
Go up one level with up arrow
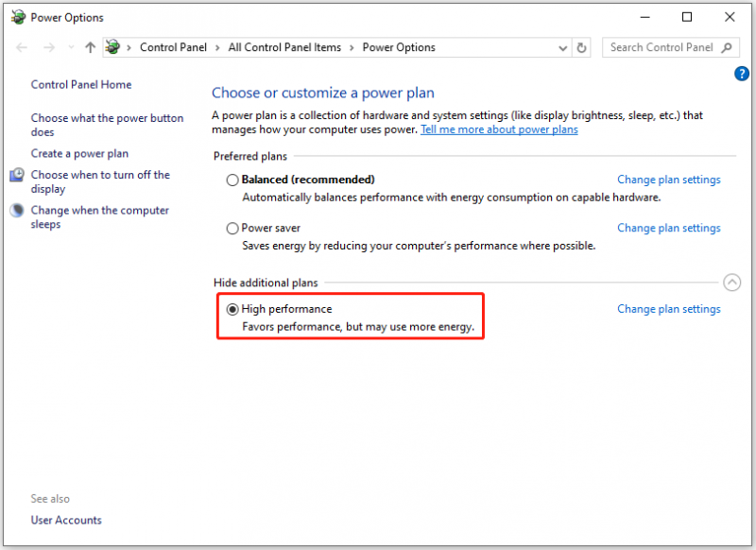click(90, 47)
